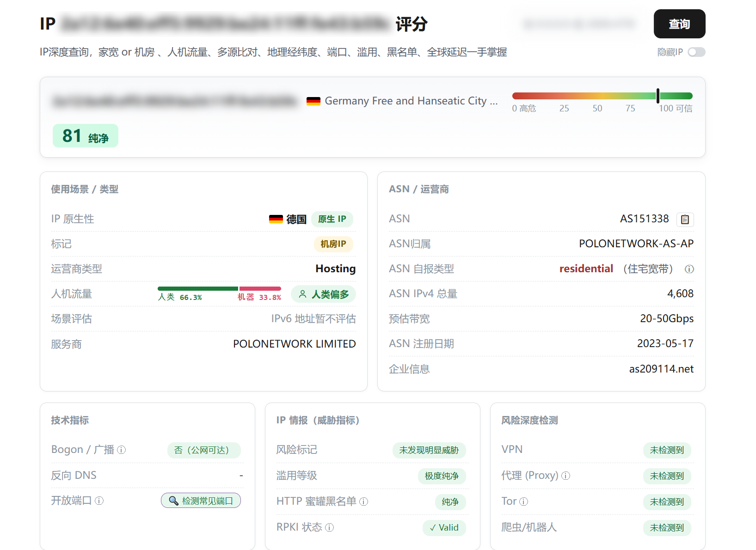This screenshot has width=756, height=550.
Task: Click the VPN 未检测到 badge
Action: click(x=667, y=450)
